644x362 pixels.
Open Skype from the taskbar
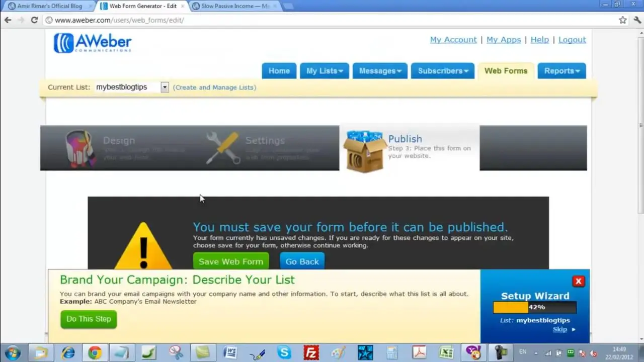coord(284,353)
